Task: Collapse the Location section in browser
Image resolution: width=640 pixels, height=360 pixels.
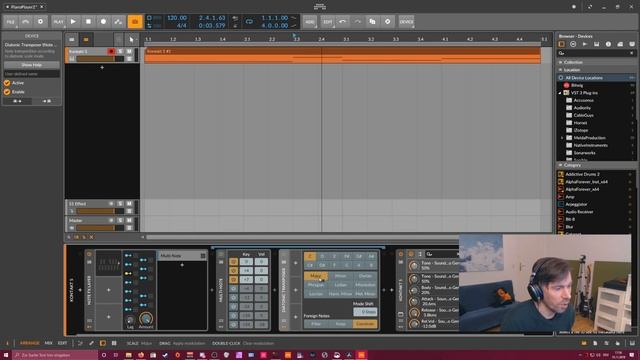Action: 561,70
